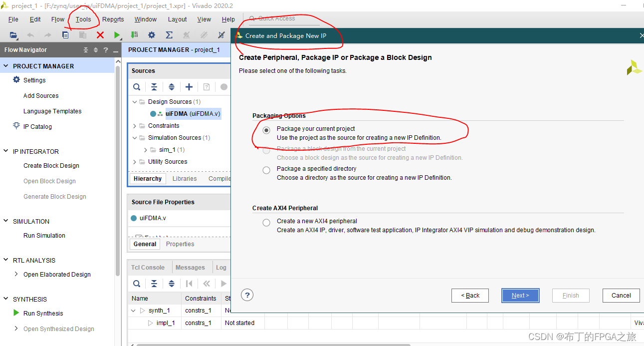This screenshot has height=346, width=644.
Task: Collapse the IP INTEGRATOR section
Action: pyautogui.click(x=6, y=151)
